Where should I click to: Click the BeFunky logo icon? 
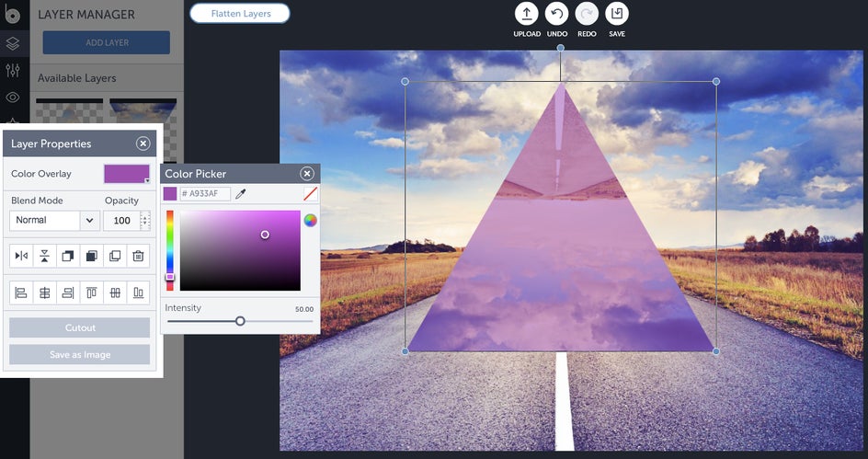tap(12, 15)
